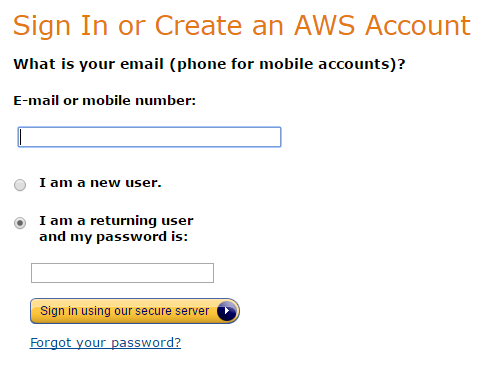Click the word "AWS" in the orange heading

324,26
